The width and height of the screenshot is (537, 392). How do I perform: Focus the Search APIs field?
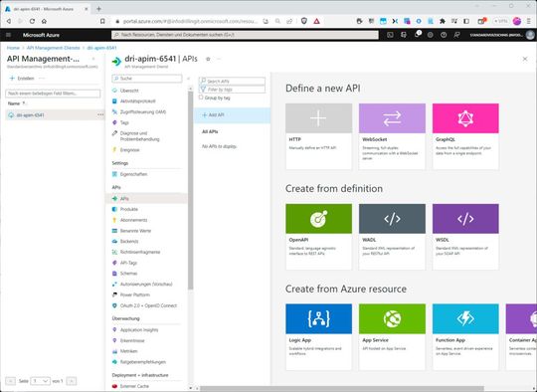coord(232,82)
